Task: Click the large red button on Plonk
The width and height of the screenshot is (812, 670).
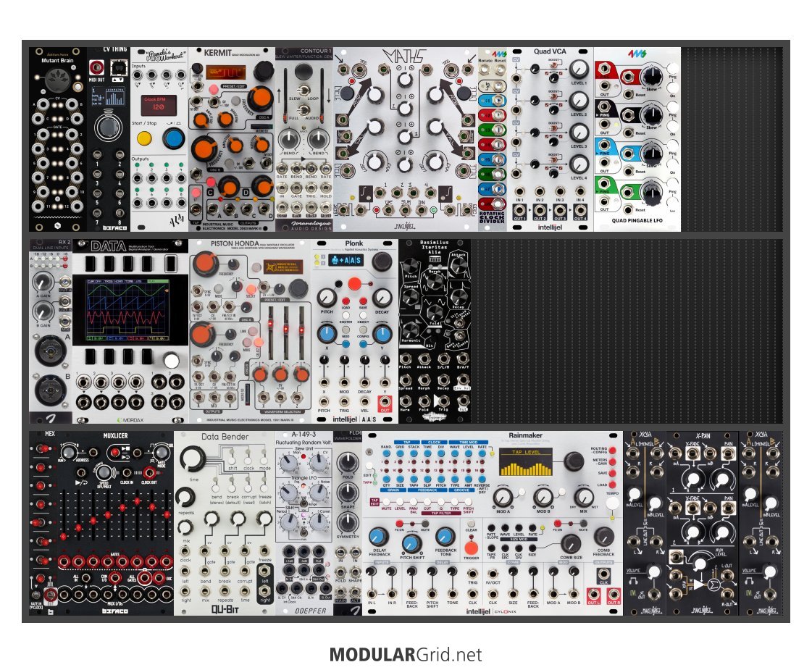Action: coord(354,283)
